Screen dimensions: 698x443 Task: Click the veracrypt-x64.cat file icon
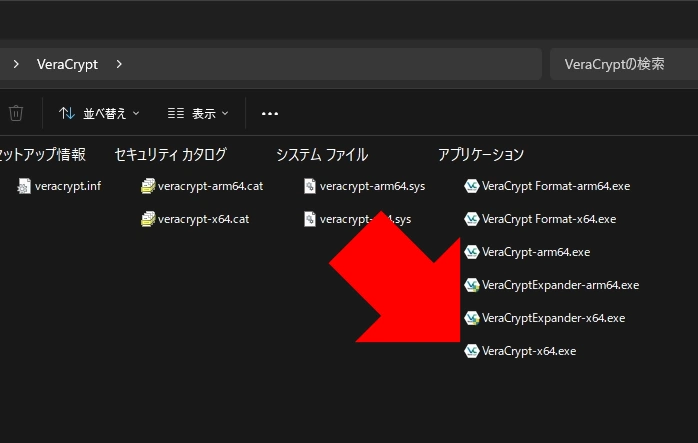pos(148,219)
